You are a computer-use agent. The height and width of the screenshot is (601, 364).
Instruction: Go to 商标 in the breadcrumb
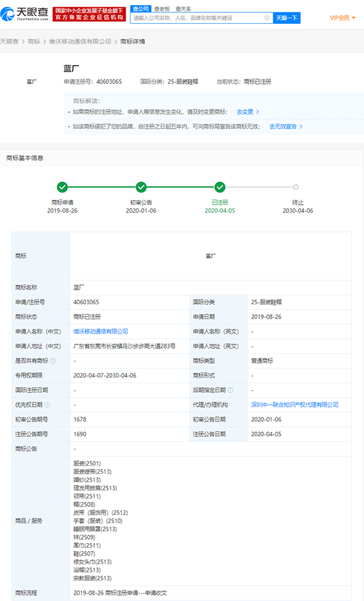(34, 41)
